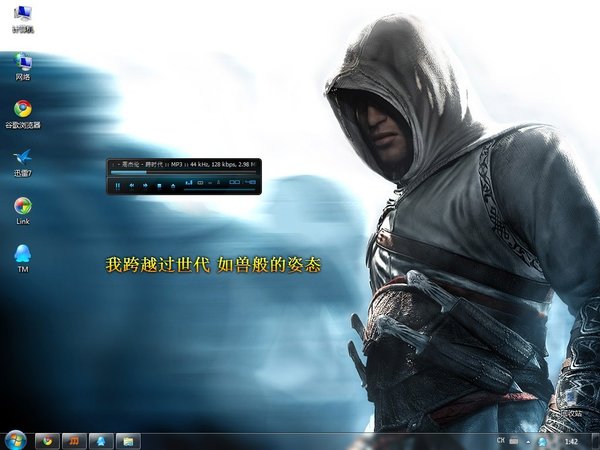Open the browser icon pinned on taskbar

(46, 440)
